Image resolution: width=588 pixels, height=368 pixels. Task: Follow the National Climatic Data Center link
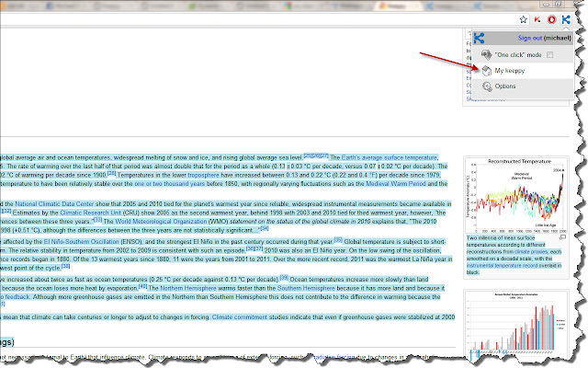(x=54, y=204)
